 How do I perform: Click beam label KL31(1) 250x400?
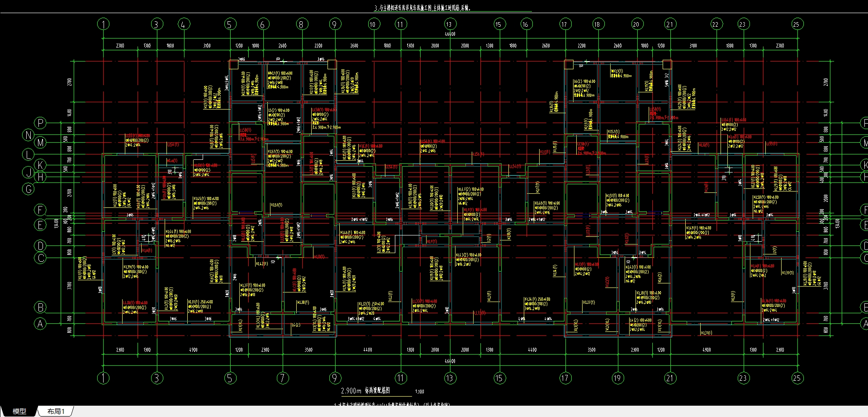click(x=200, y=302)
